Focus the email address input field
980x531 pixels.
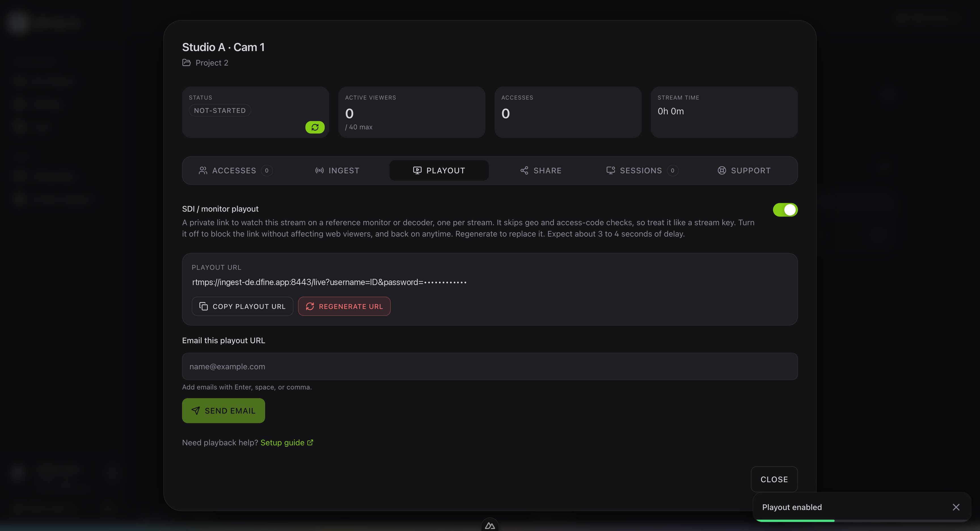coord(490,366)
